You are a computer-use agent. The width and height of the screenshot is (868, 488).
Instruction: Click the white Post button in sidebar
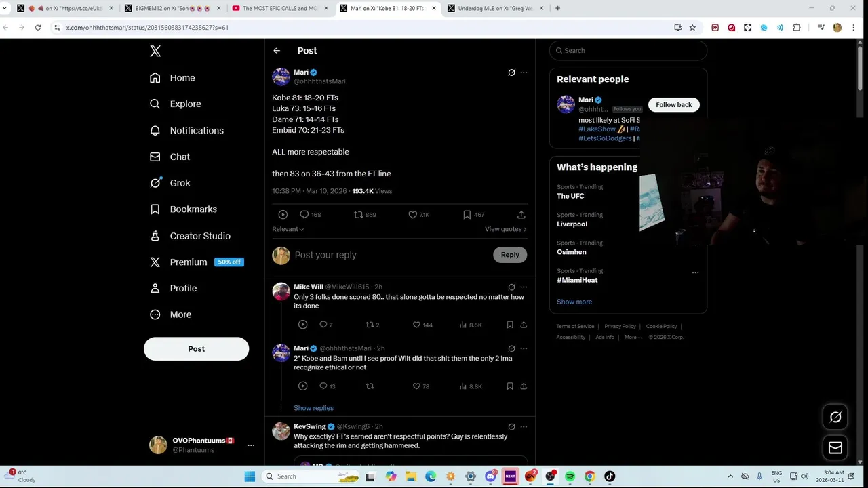click(196, 349)
